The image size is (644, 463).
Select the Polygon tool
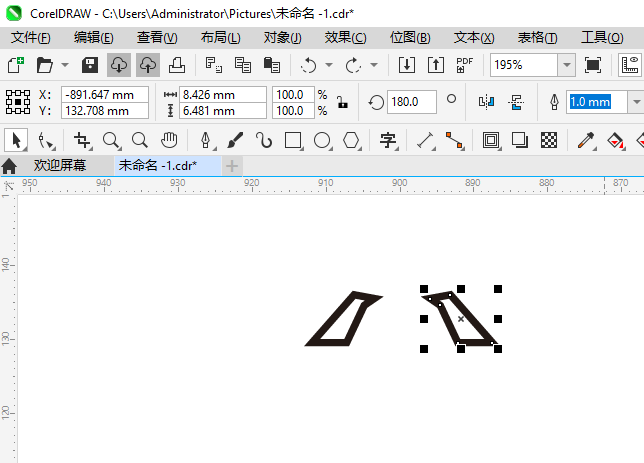351,141
